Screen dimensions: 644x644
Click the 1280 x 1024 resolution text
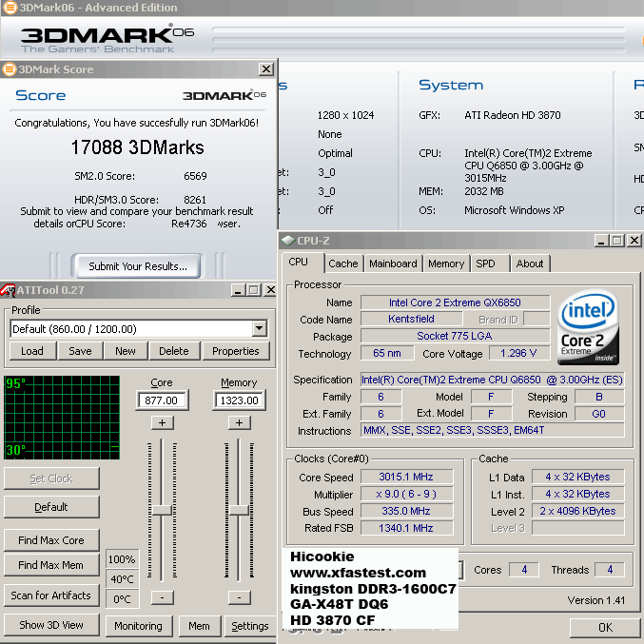point(346,115)
